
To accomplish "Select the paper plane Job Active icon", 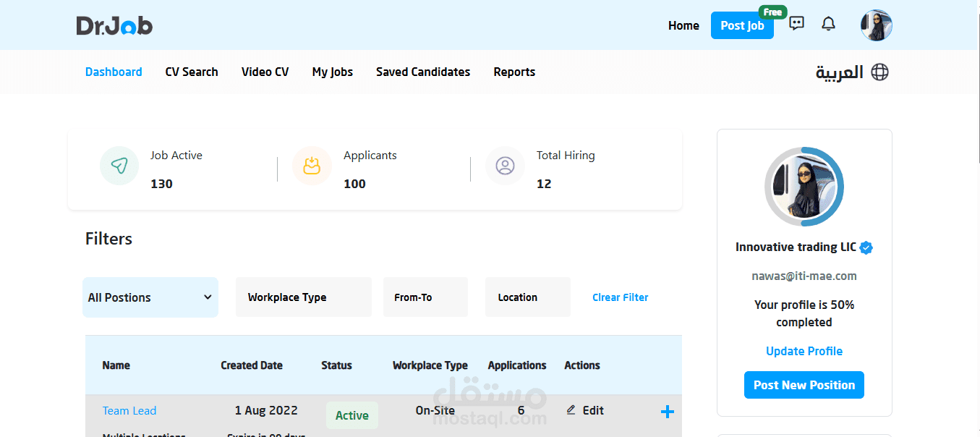I will pos(119,166).
